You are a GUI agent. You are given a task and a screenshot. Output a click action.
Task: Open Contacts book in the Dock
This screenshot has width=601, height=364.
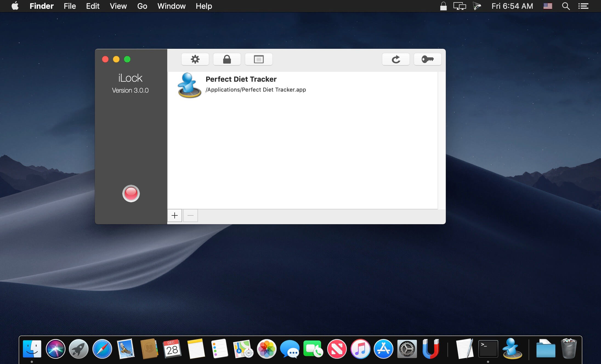click(149, 349)
